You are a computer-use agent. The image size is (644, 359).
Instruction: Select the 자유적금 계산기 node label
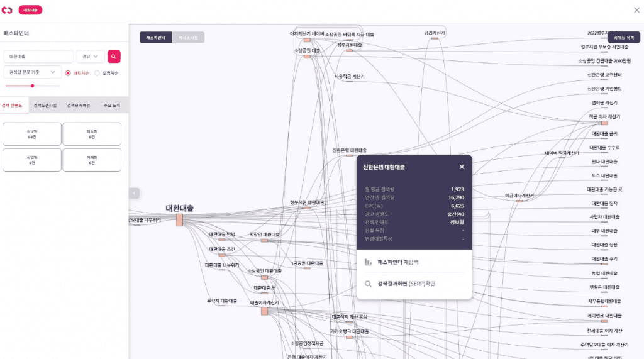pos(350,77)
